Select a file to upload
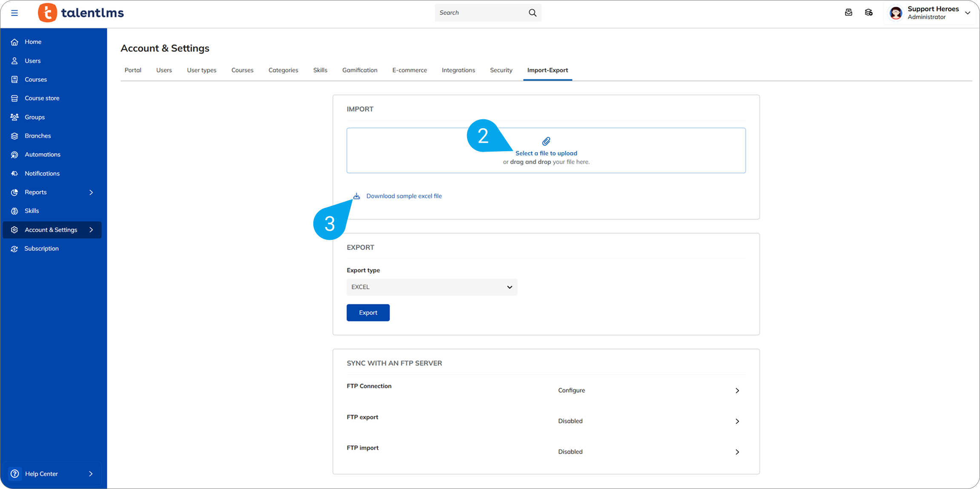This screenshot has width=980, height=489. [x=546, y=153]
